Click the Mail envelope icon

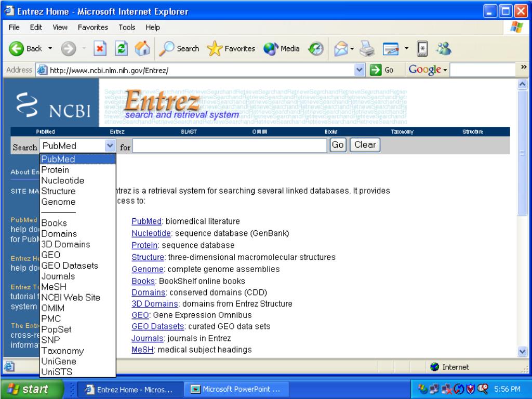point(341,49)
